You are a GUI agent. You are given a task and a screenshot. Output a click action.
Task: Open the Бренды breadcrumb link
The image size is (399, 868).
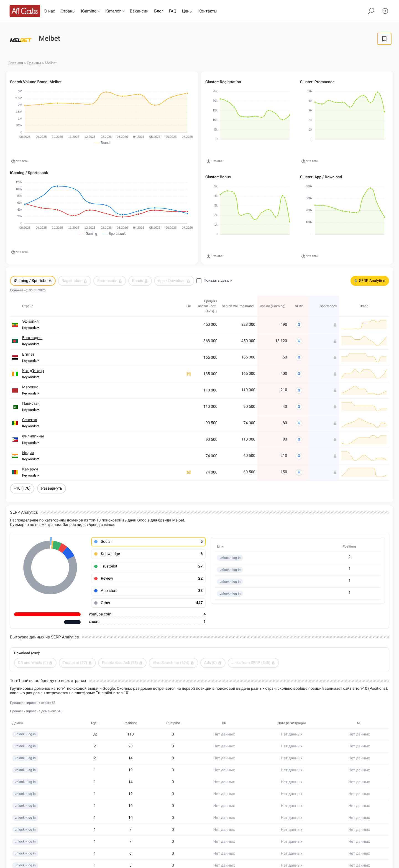[x=34, y=63]
